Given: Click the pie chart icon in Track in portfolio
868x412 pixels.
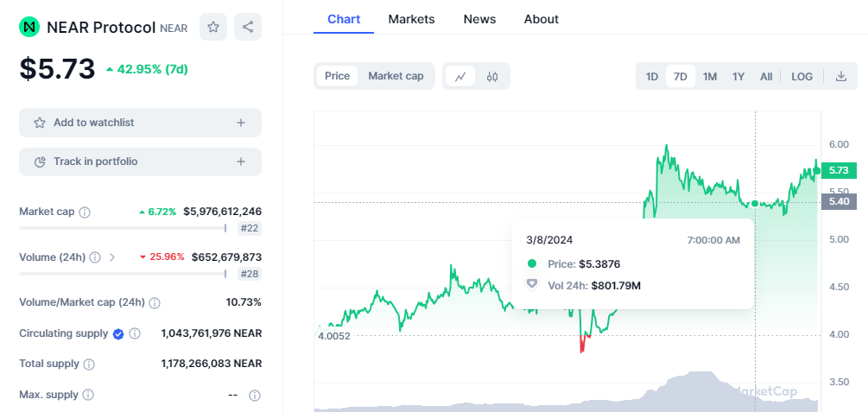Looking at the screenshot, I should click(40, 162).
